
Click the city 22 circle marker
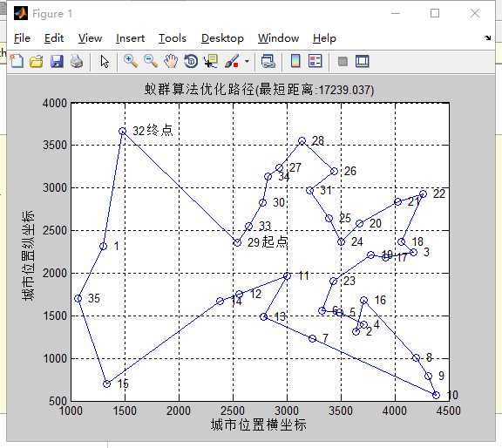(x=423, y=194)
